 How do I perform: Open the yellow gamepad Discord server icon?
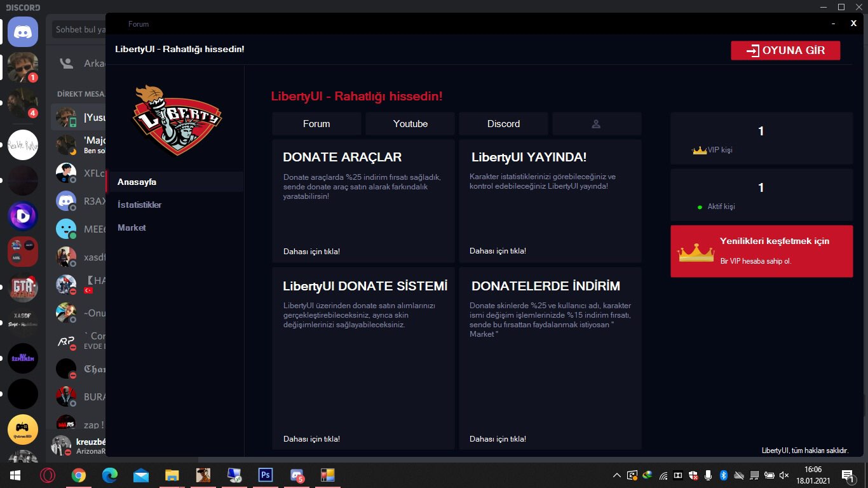point(23,430)
